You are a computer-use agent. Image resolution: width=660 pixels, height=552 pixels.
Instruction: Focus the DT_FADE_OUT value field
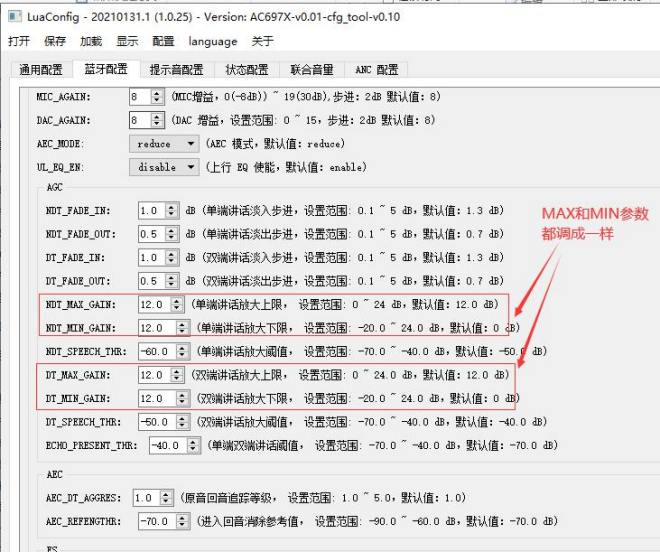[x=152, y=281]
